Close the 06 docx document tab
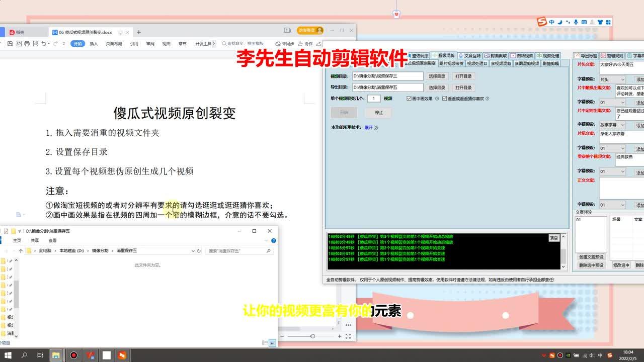644x362 pixels. [127, 32]
